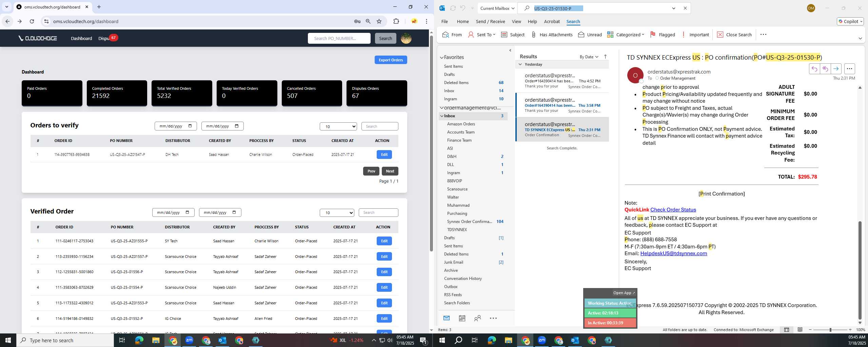Open By Date sort dropdown in Results
The height and width of the screenshot is (347, 868).
click(589, 57)
